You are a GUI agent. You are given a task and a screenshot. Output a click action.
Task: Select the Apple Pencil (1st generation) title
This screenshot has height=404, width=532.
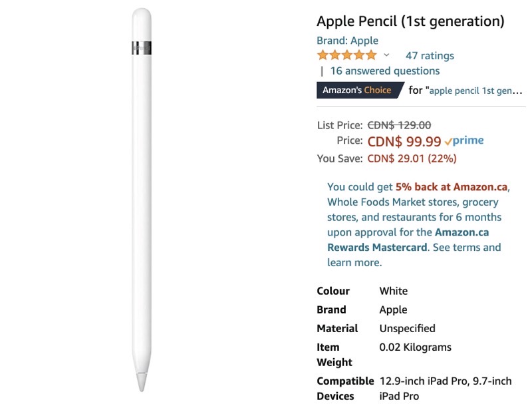tap(410, 21)
